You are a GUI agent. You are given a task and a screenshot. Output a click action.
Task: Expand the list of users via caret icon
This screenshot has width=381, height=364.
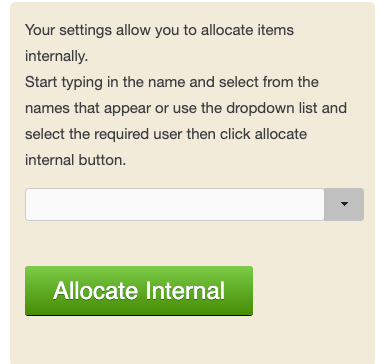pyautogui.click(x=344, y=204)
